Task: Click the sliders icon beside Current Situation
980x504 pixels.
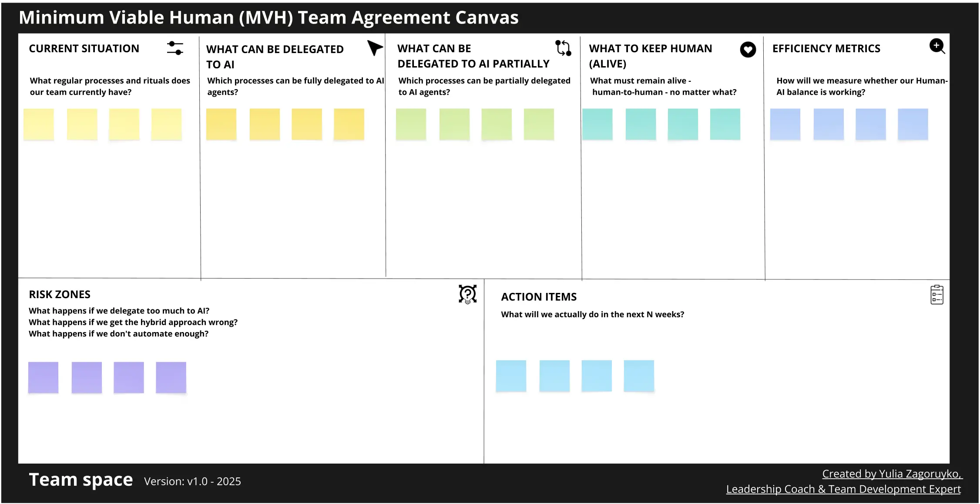Action: click(175, 48)
